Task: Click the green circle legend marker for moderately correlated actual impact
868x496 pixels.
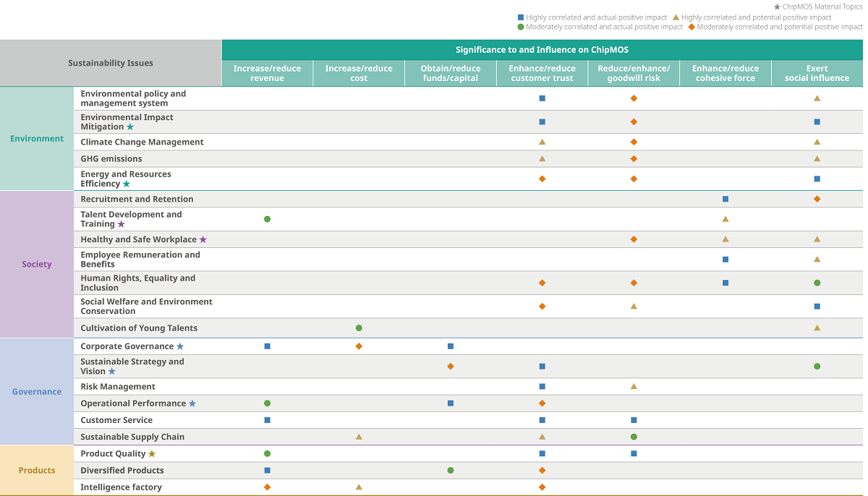Action: 521,27
